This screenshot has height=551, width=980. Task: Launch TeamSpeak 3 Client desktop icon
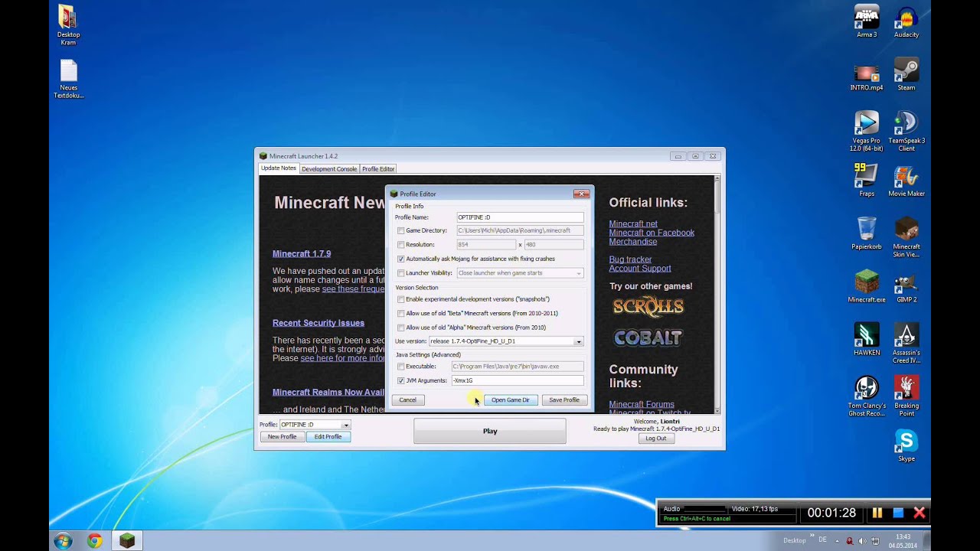tap(906, 132)
